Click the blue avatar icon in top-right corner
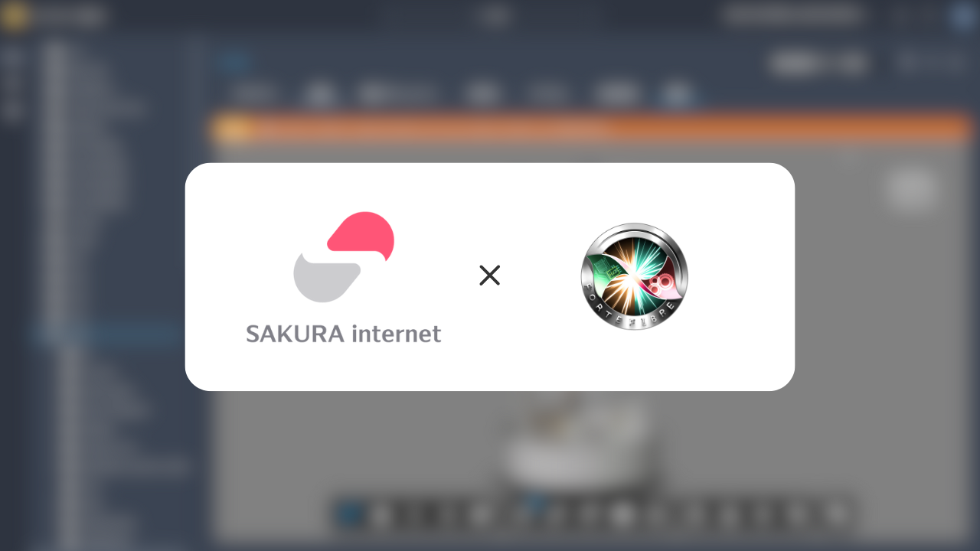The height and width of the screenshot is (551, 980). click(964, 16)
